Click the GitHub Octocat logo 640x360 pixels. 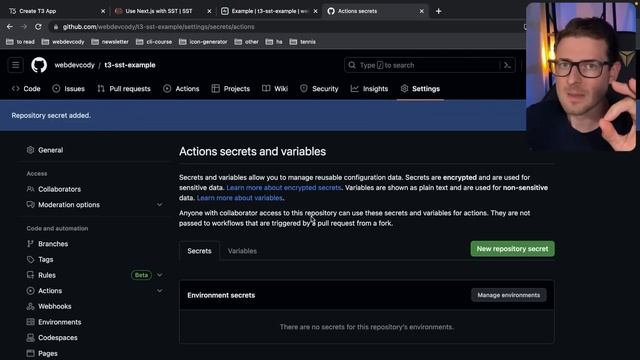coord(39,65)
